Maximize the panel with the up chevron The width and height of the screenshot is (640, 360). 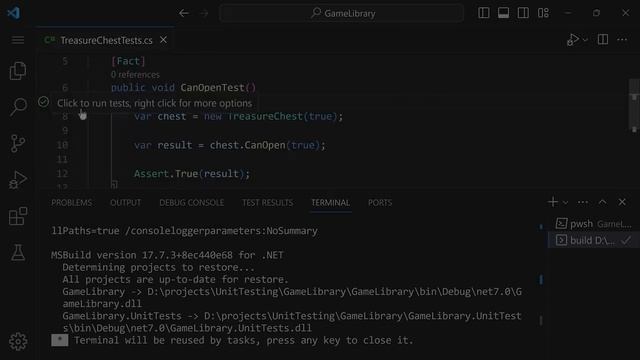(x=602, y=202)
